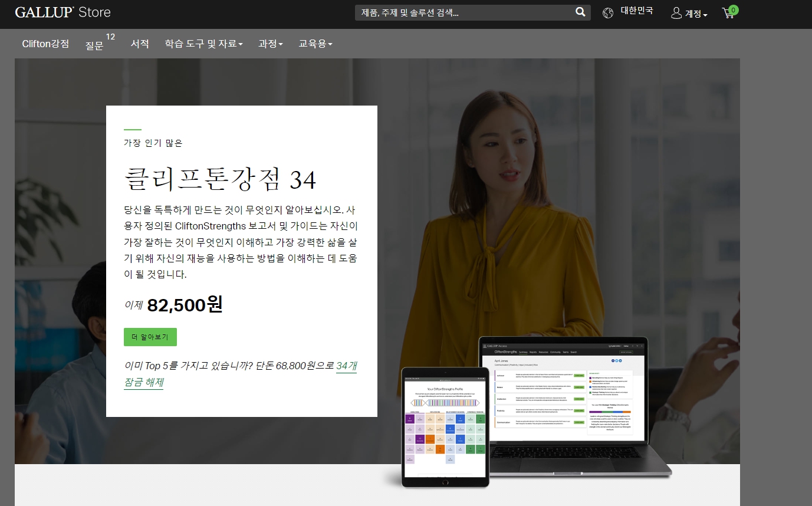
Task: Click the globe region icon
Action: [608, 12]
